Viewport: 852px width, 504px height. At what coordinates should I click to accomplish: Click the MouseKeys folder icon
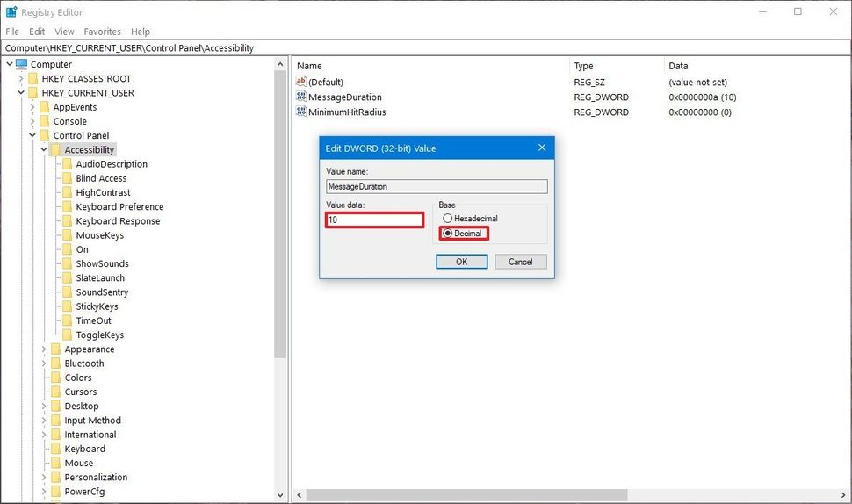pos(68,235)
